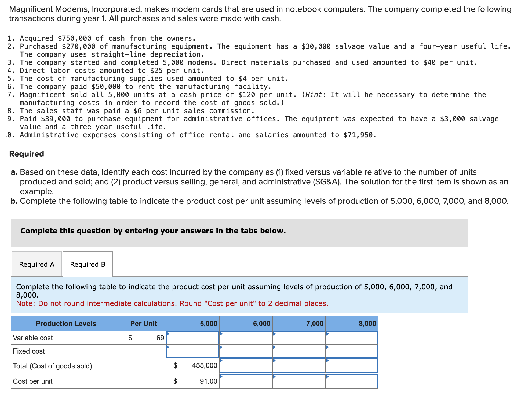
Task: Click Variable cost input for 6,000 units
Action: tap(246, 338)
